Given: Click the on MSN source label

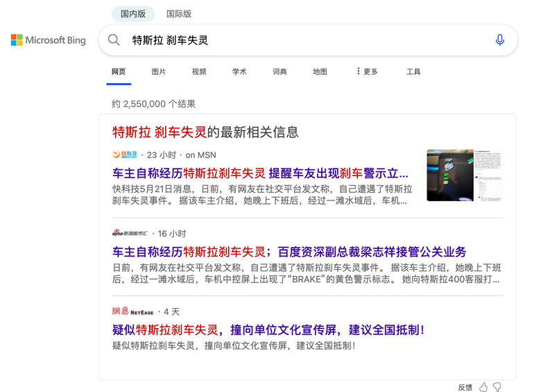Looking at the screenshot, I should point(201,155).
